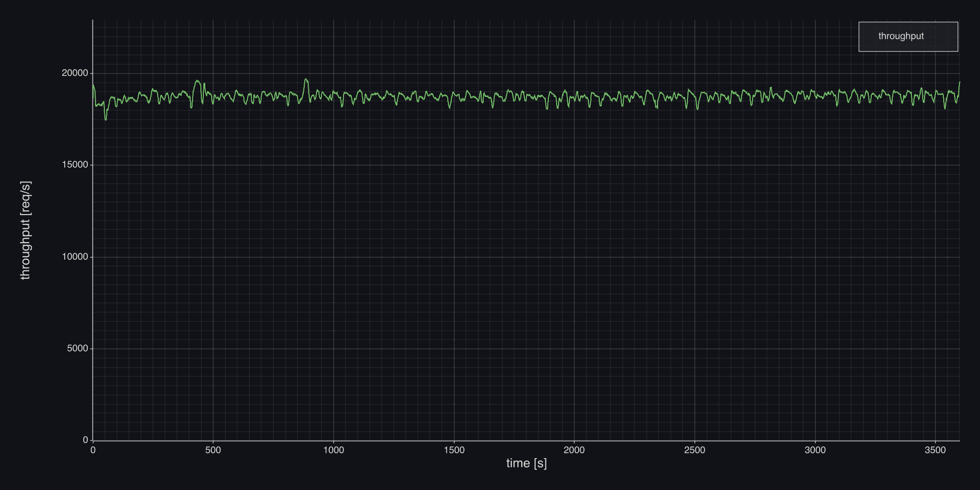
Task: Select the 1000 x-axis tick label
Action: pos(334,450)
